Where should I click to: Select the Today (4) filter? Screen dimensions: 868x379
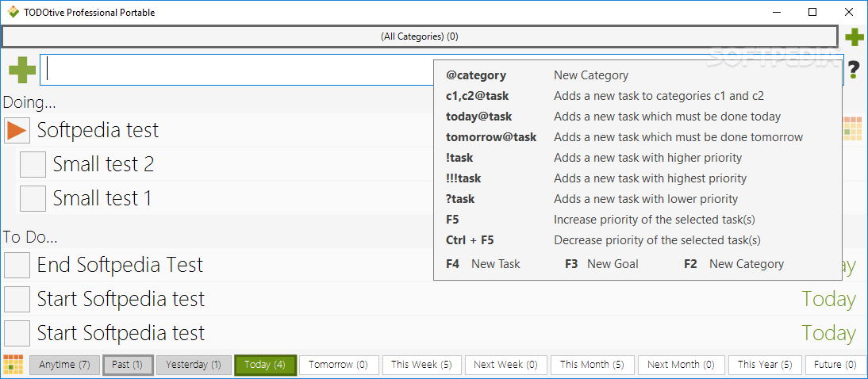click(x=265, y=365)
